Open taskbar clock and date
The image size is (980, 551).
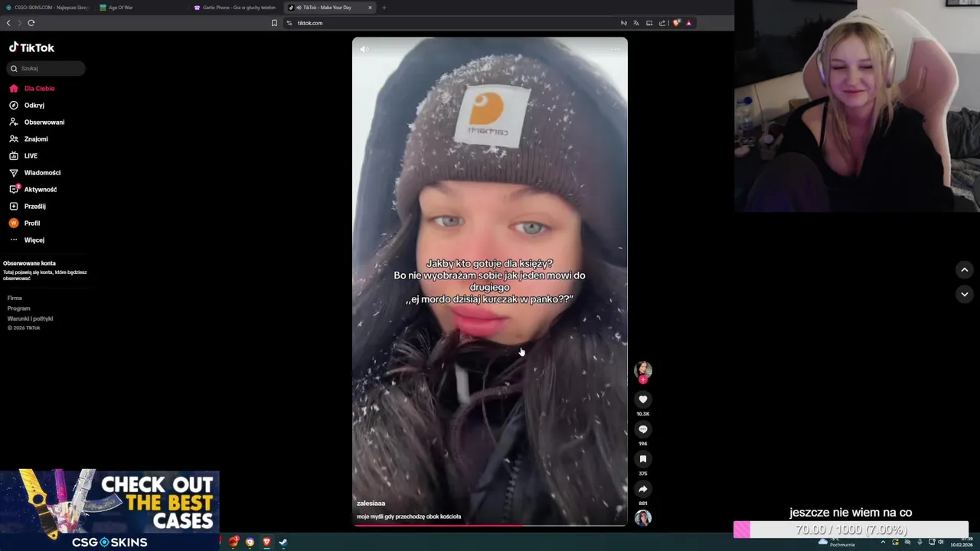point(962,542)
